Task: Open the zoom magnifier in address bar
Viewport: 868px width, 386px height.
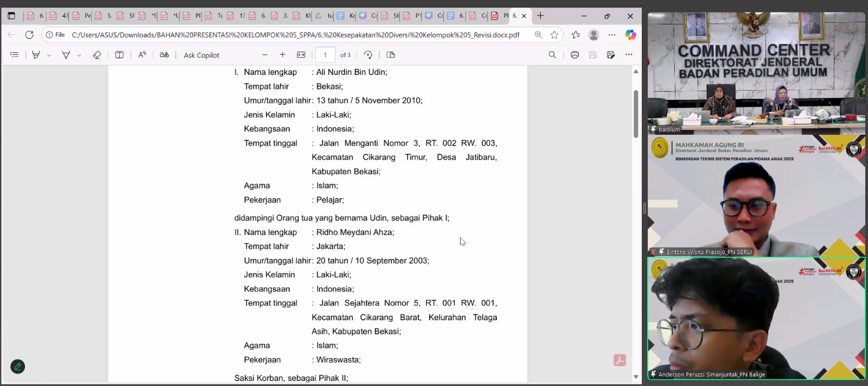Action: tap(538, 35)
